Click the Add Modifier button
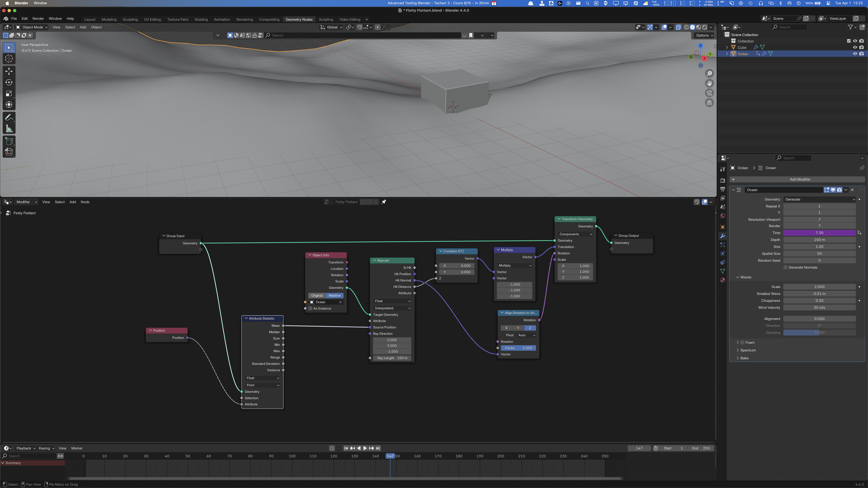The image size is (868, 488). (797, 179)
